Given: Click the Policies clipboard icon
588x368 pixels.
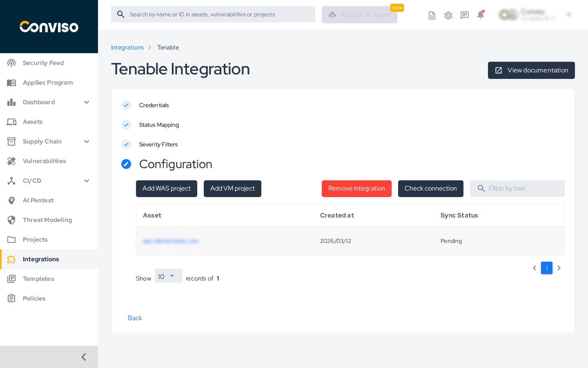Looking at the screenshot, I should [11, 298].
